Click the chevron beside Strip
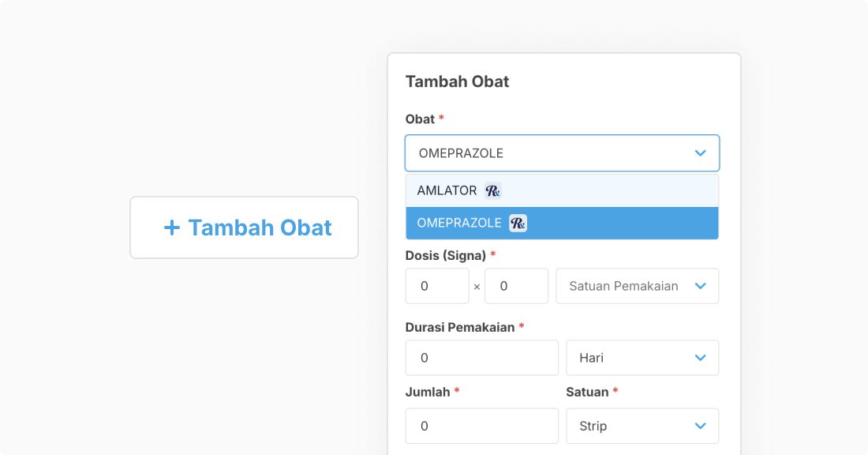The height and width of the screenshot is (455, 868). pos(700,426)
